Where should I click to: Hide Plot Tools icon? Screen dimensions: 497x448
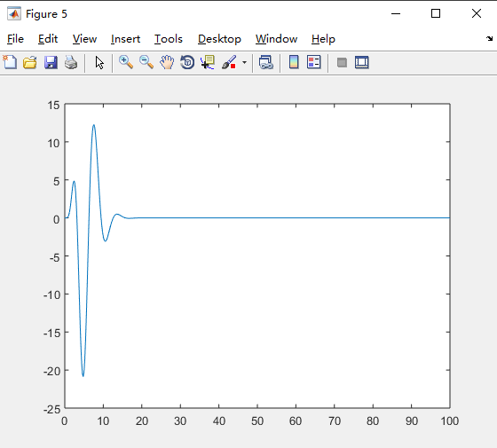(342, 62)
